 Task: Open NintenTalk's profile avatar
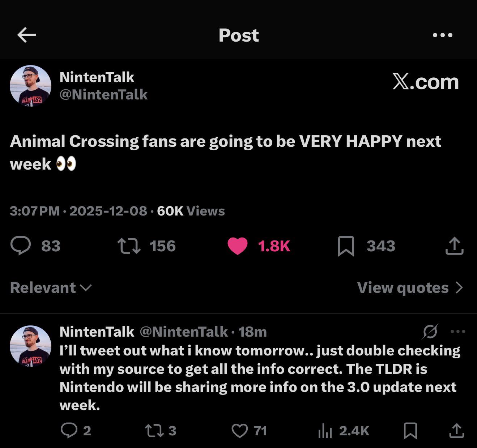pyautogui.click(x=31, y=85)
